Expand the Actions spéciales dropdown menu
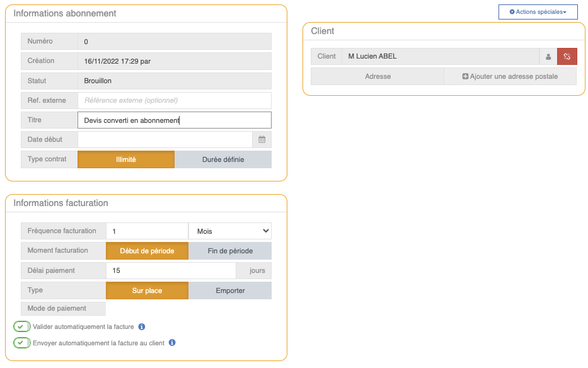The width and height of the screenshot is (588, 368). [x=538, y=12]
